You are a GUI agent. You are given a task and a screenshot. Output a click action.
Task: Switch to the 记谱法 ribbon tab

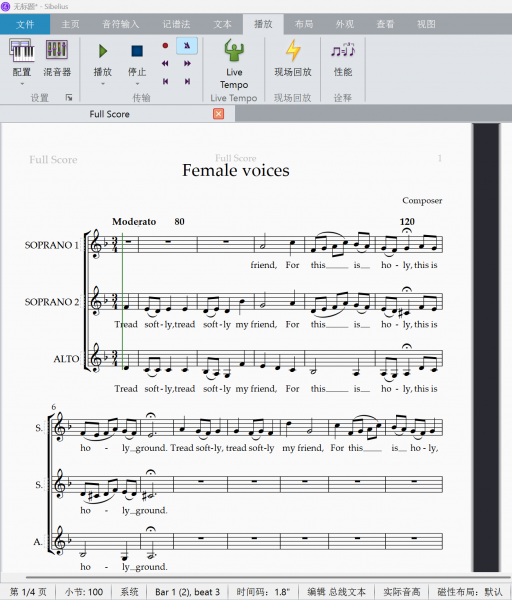click(176, 24)
